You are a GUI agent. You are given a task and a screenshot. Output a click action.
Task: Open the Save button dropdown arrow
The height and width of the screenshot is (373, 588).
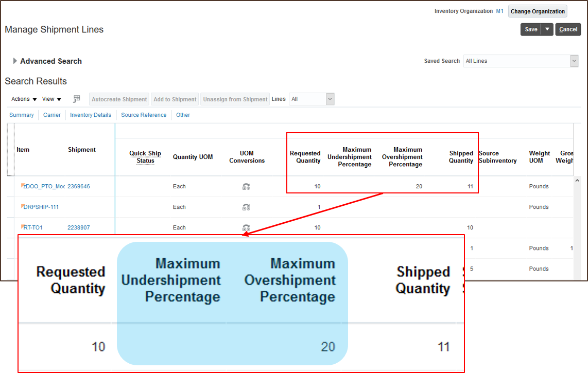point(547,29)
